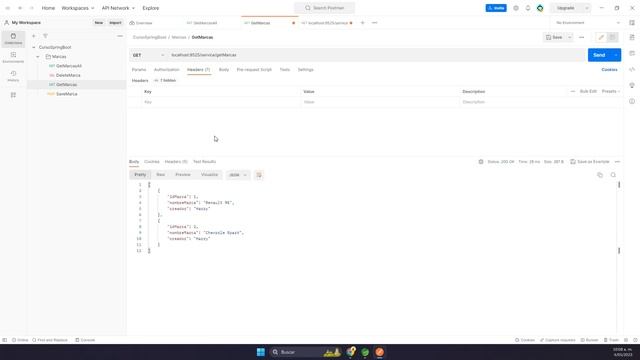Open the Cookies link

[x=609, y=70]
